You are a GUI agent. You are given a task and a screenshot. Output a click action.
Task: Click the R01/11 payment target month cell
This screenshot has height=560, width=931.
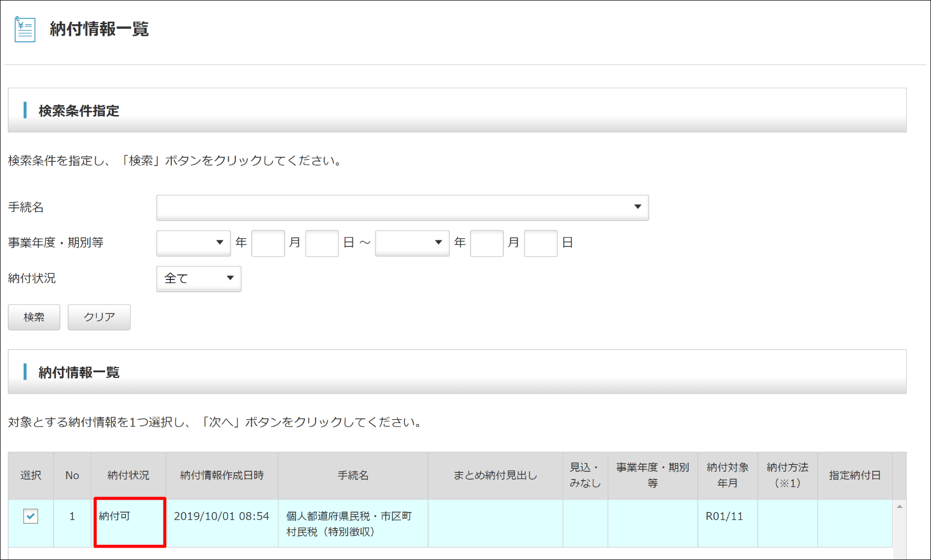click(x=724, y=516)
